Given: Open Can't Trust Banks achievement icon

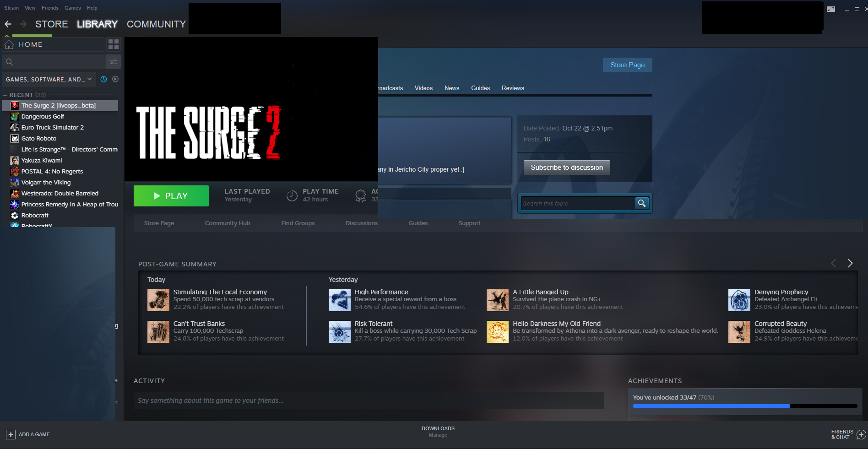Looking at the screenshot, I should [158, 332].
